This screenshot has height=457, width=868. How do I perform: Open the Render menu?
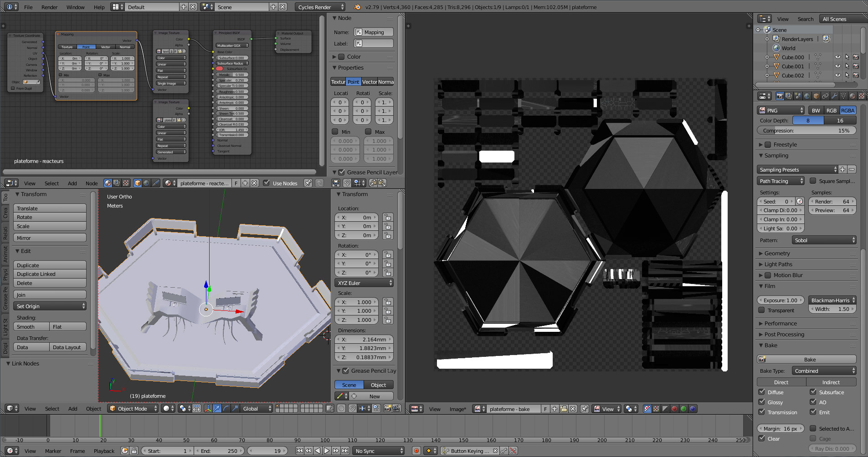49,7
